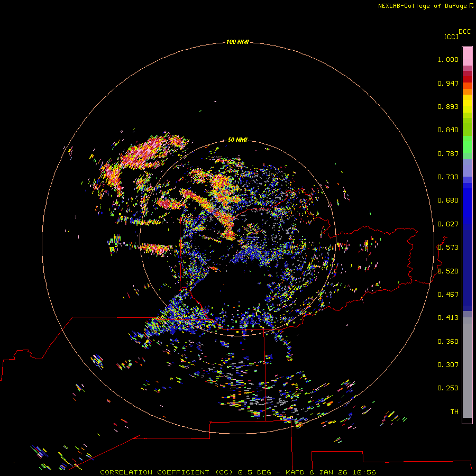Click the 0.253 scale value
476x476 pixels.
tap(448, 388)
